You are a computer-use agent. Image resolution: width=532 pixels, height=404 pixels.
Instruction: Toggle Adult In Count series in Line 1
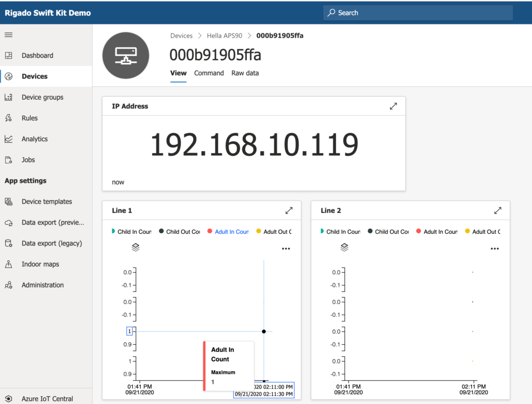[228, 232]
